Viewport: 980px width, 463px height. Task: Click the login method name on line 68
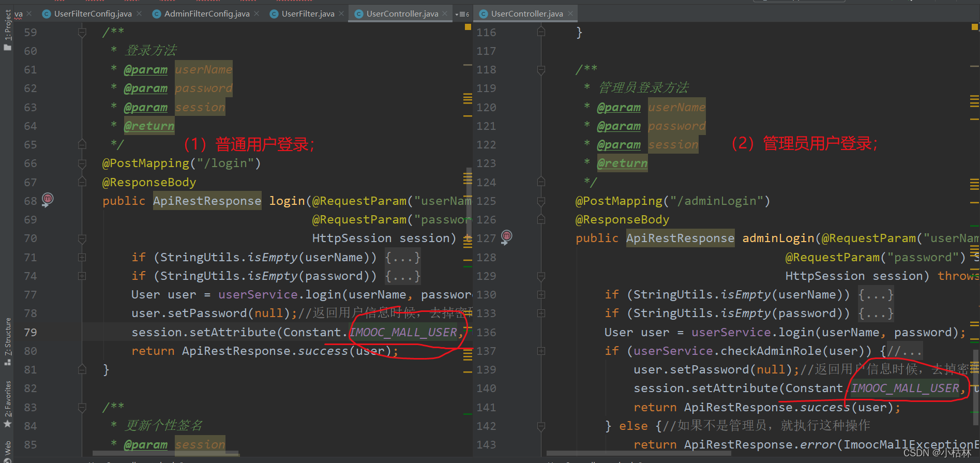pos(287,201)
